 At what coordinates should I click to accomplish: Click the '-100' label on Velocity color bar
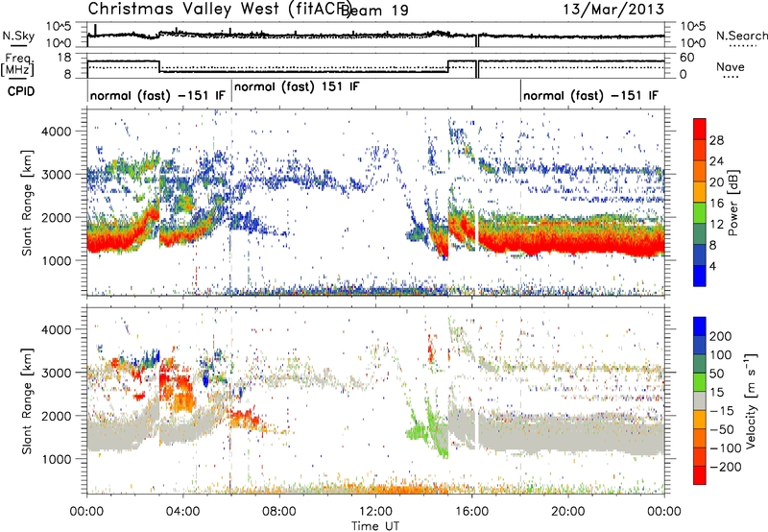(x=726, y=448)
